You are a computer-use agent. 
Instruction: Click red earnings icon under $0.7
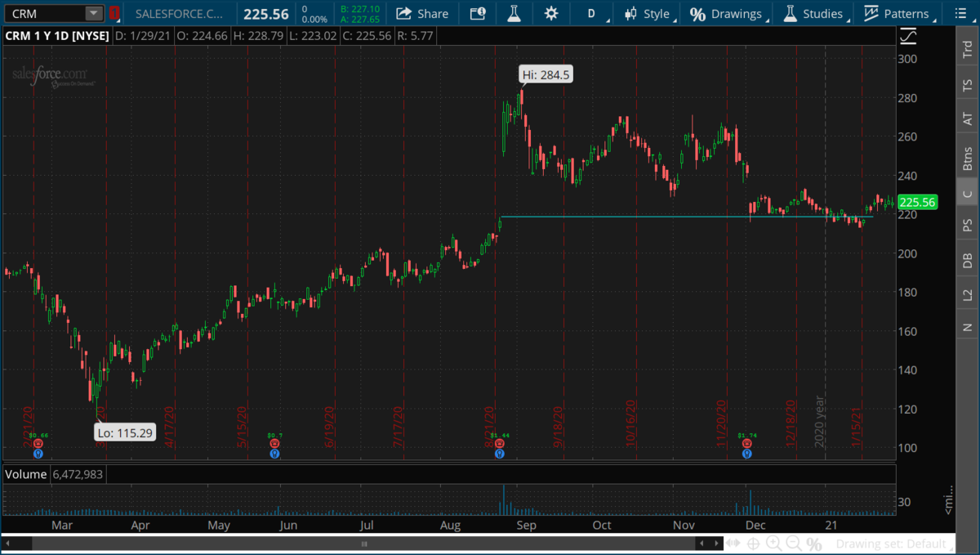[x=274, y=444]
